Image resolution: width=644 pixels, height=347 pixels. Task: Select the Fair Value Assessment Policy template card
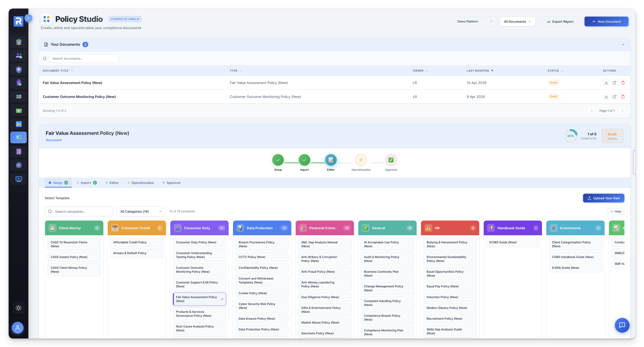click(199, 299)
